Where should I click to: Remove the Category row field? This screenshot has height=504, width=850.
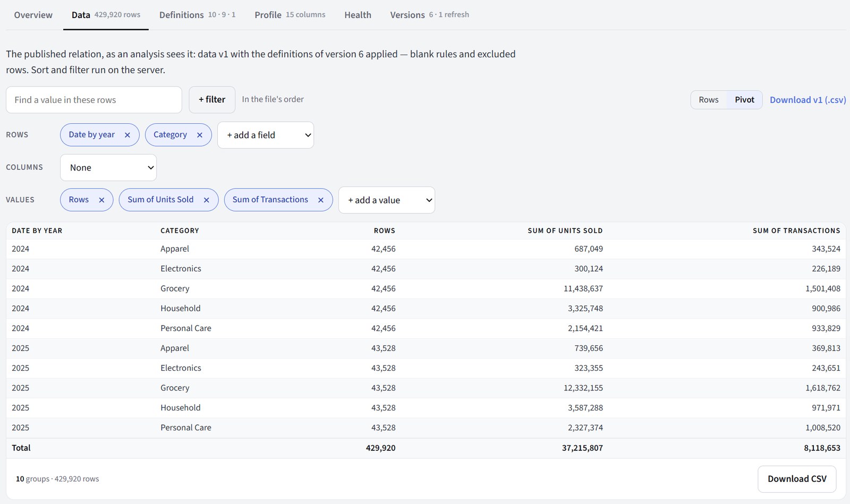[200, 135]
